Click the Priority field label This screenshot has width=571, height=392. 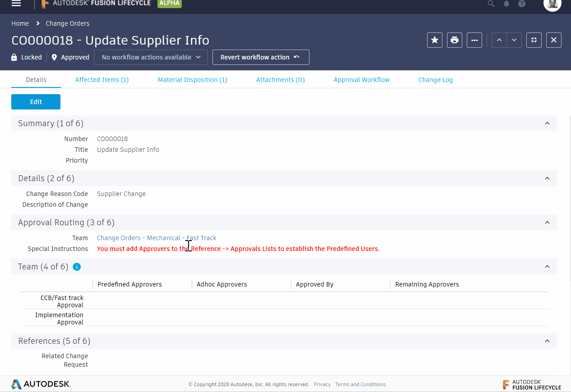click(77, 160)
